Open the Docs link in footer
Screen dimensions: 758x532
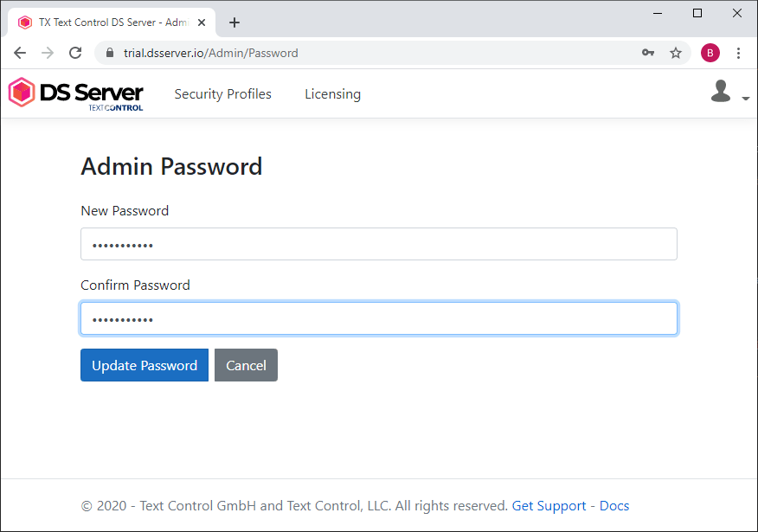[614, 505]
